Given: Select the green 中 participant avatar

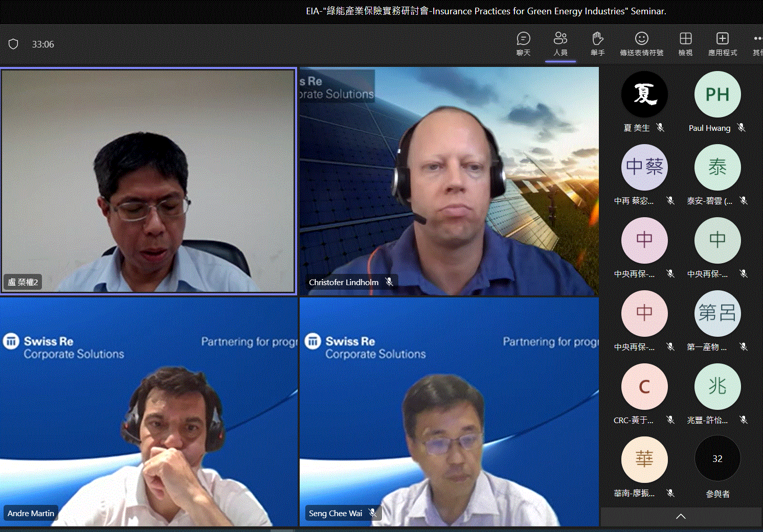Looking at the screenshot, I should [x=717, y=241].
